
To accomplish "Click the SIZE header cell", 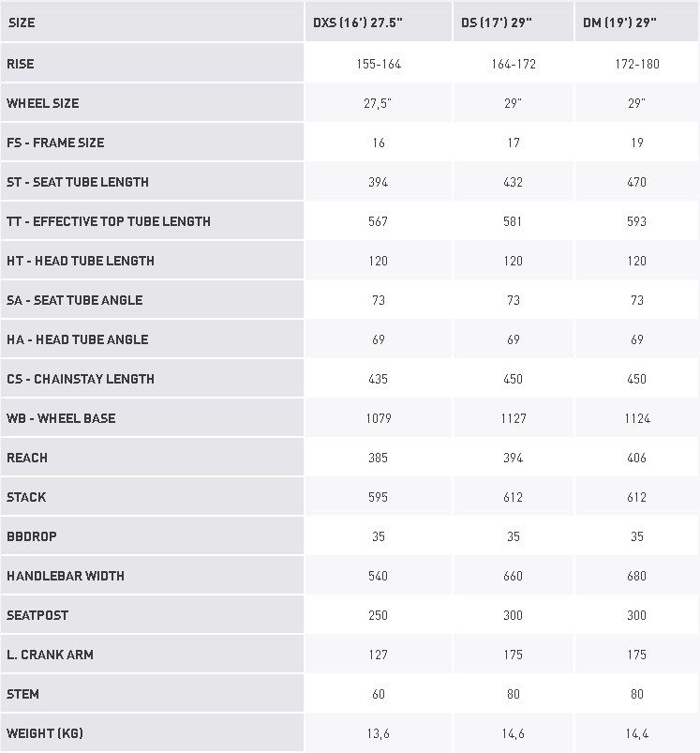I will coord(22,23).
